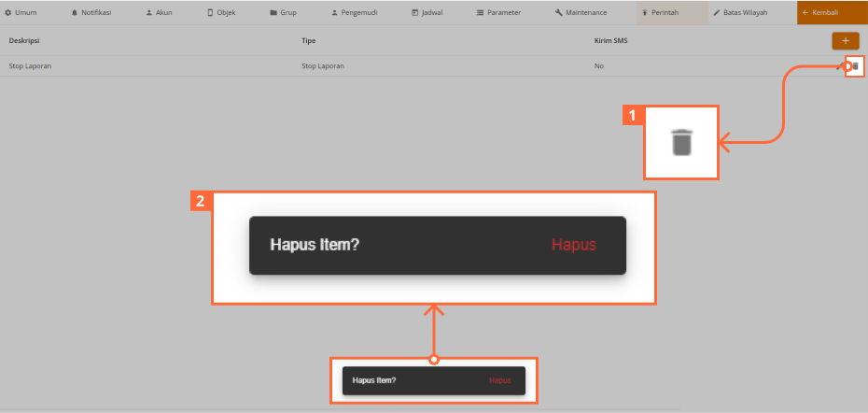Confirm Hapus in the bottom snackbar
Viewport: 868px width, 413px height.
500,380
